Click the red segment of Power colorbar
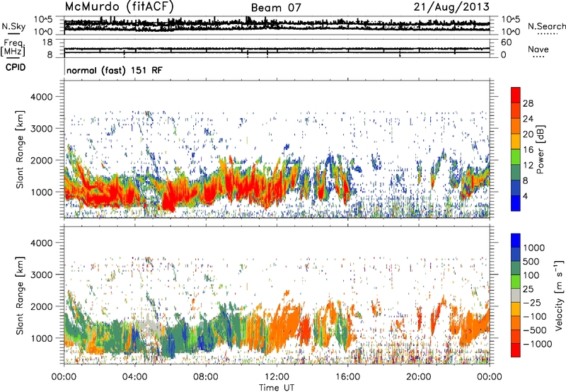 tap(516, 95)
